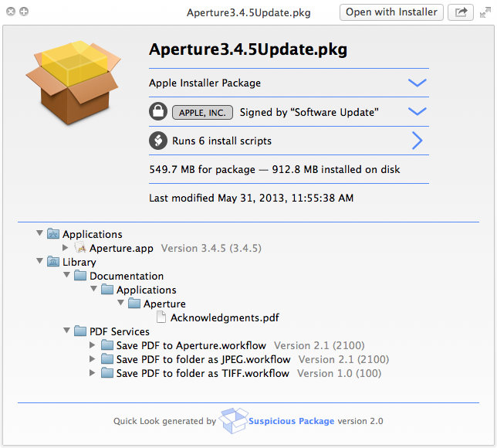The width and height of the screenshot is (497, 448).
Task: Collapse the Aperture folder disclosure triangle
Action: click(120, 303)
